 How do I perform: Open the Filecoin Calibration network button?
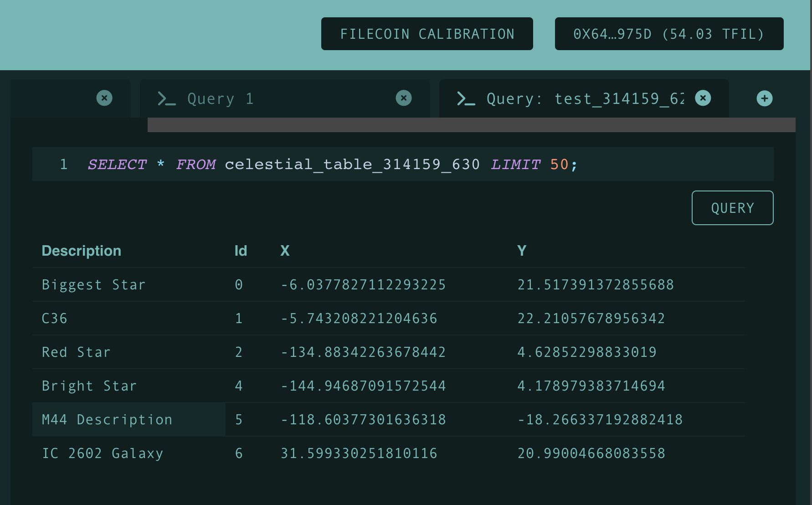(427, 34)
